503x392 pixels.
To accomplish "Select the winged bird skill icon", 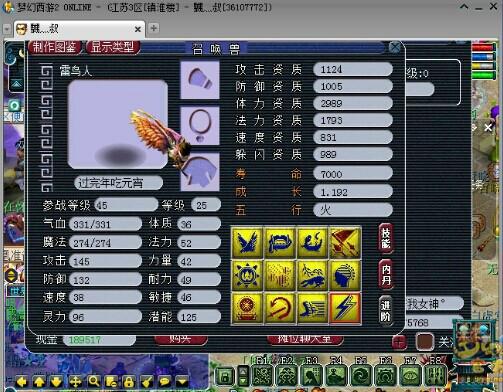I will 247,242.
